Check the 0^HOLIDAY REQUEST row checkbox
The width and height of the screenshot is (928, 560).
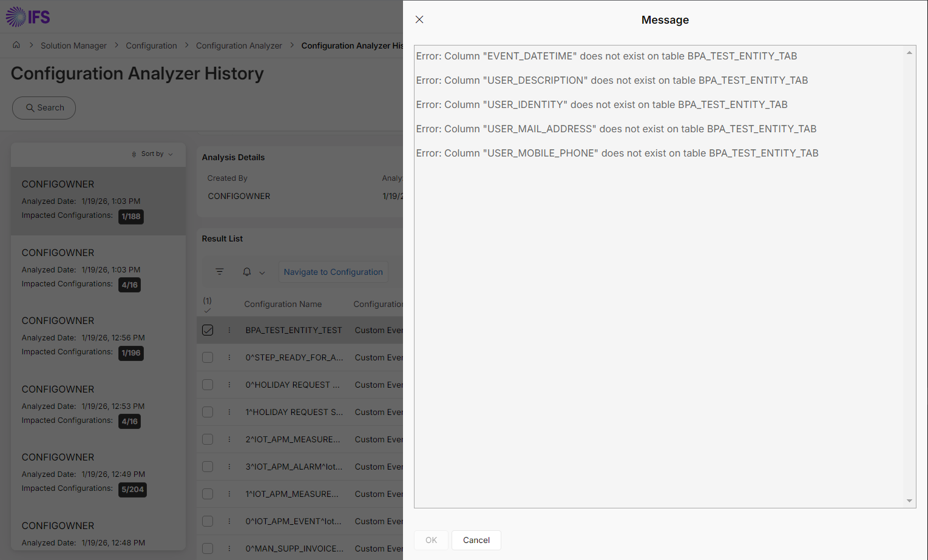click(x=208, y=385)
